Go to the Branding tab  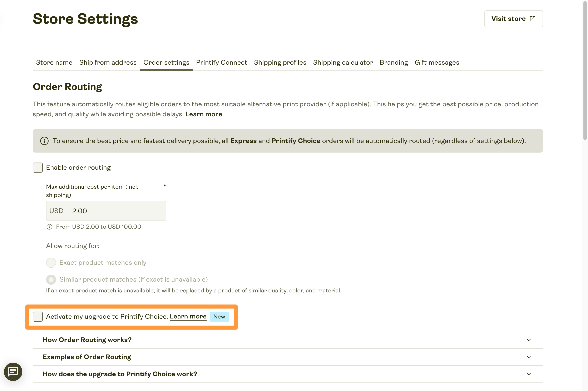coord(394,62)
